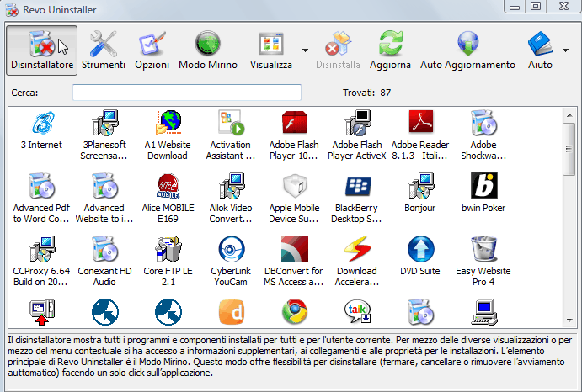
Task: Minimize the Revo Uninstaller window
Action: coord(515,6)
